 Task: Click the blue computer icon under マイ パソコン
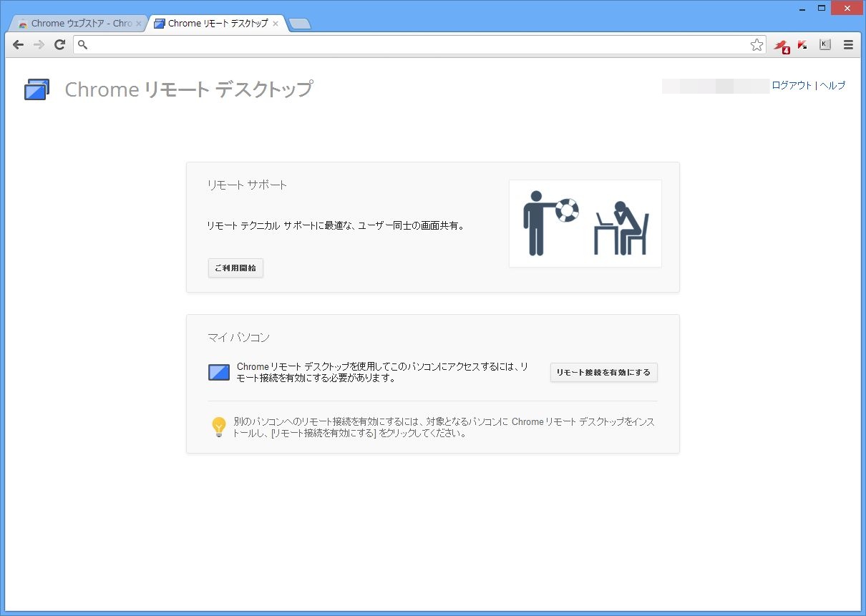click(x=219, y=372)
